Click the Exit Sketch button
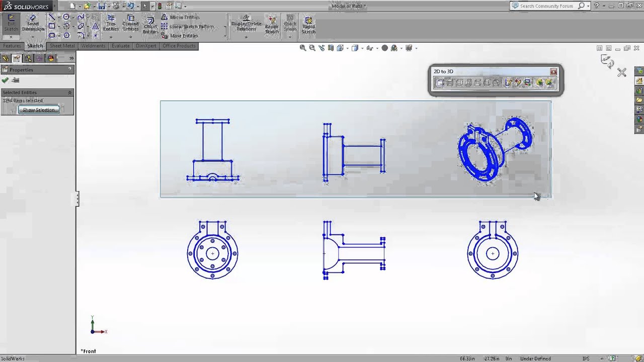Image resolution: width=644 pixels, height=362 pixels. pos(11,24)
